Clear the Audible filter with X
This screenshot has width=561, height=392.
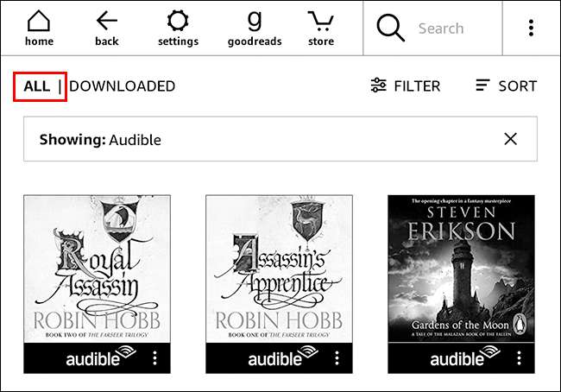click(510, 139)
